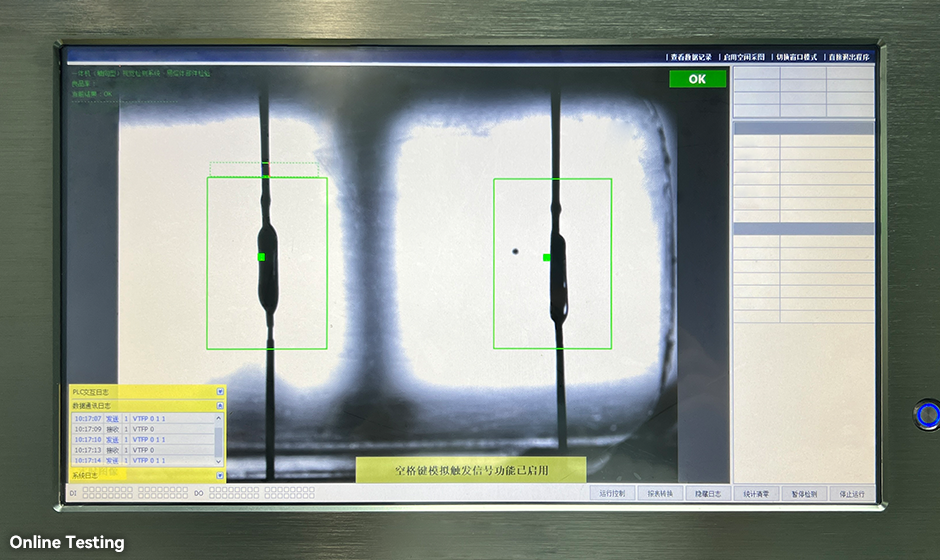Click the green OK status indicator

pyautogui.click(x=697, y=79)
